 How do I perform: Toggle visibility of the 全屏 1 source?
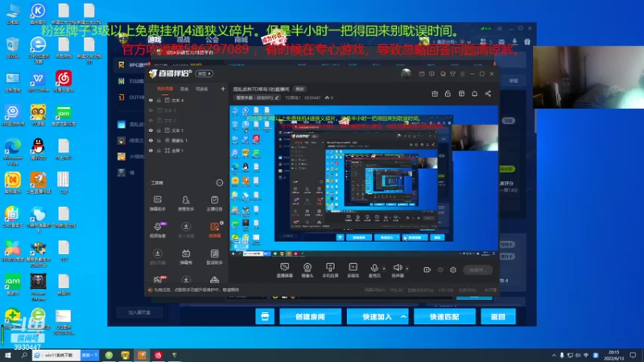click(x=151, y=150)
